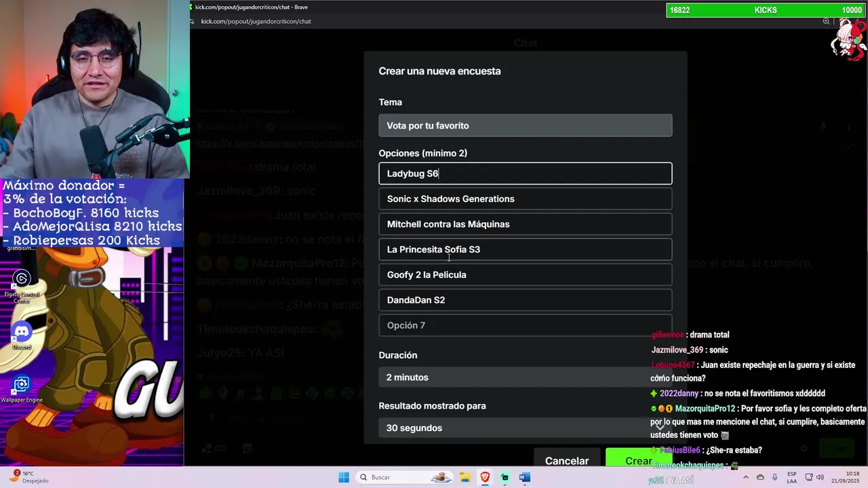The height and width of the screenshot is (488, 868).
Task: Open the Wallpaper Engine desktop shortcut
Action: [x=22, y=389]
